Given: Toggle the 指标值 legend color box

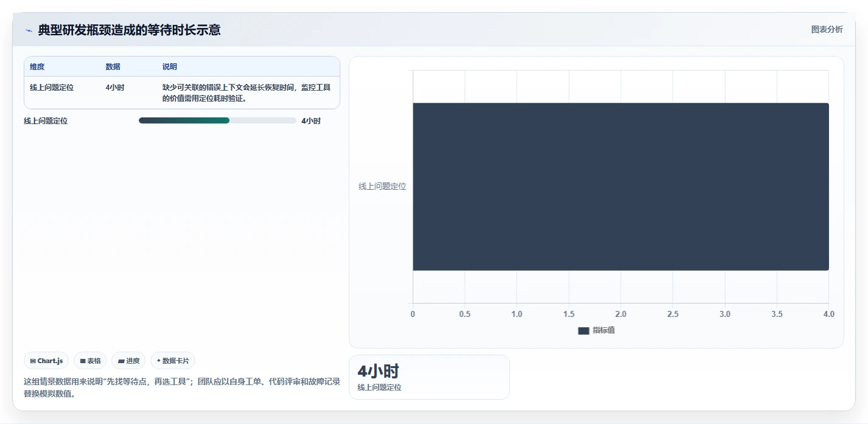Looking at the screenshot, I should 583,330.
